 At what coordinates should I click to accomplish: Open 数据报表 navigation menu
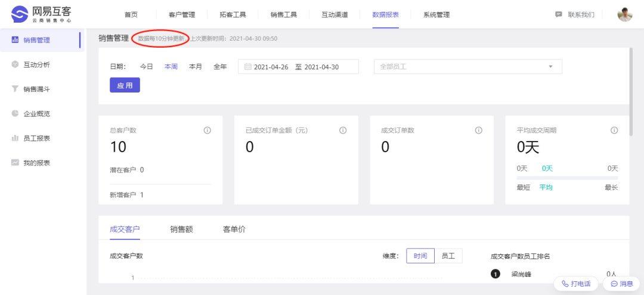tap(386, 14)
